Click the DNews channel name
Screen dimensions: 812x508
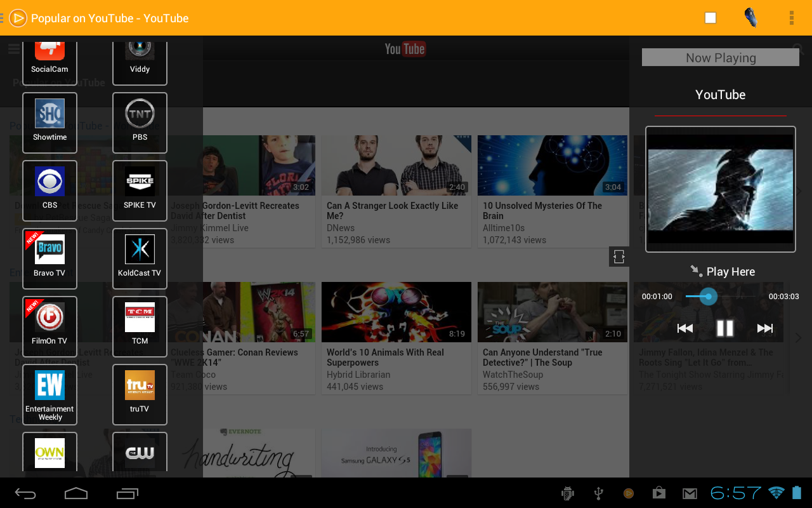tap(341, 228)
